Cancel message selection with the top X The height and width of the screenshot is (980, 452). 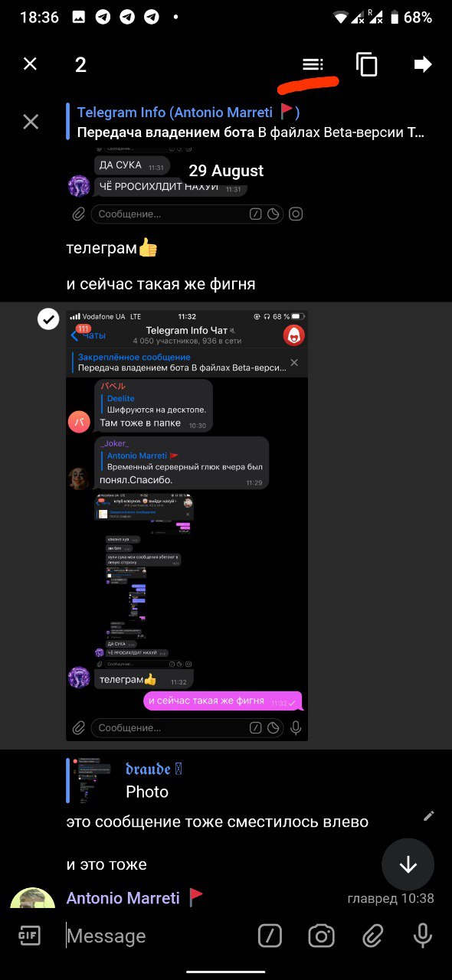[30, 64]
